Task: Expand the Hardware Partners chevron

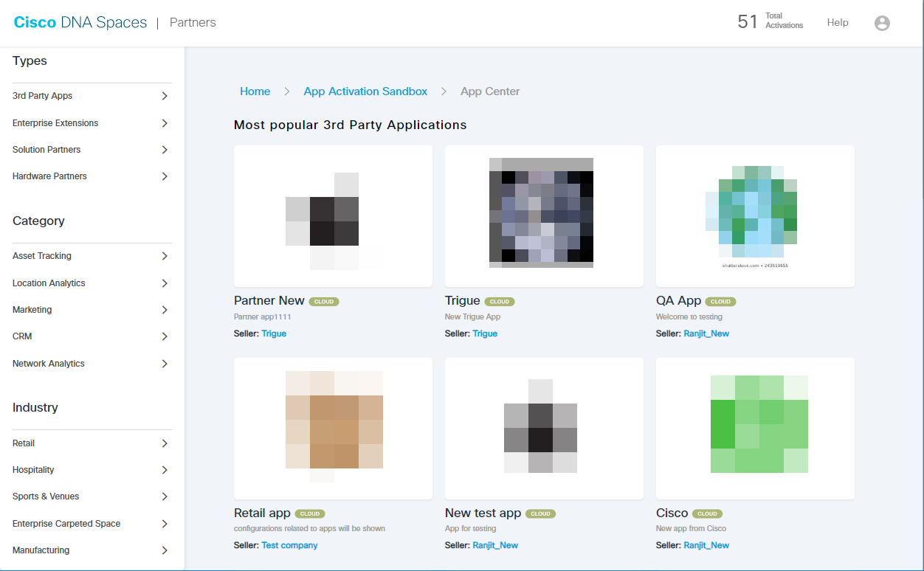Action: click(x=165, y=176)
